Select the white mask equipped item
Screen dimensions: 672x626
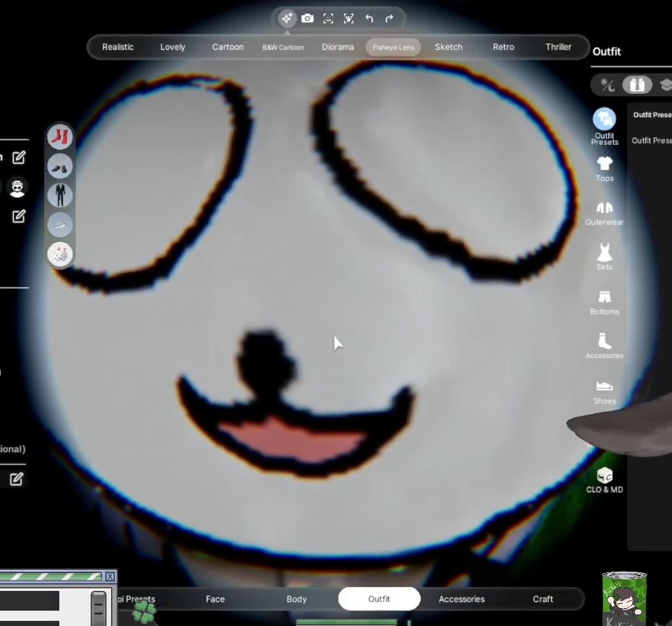tap(60, 254)
